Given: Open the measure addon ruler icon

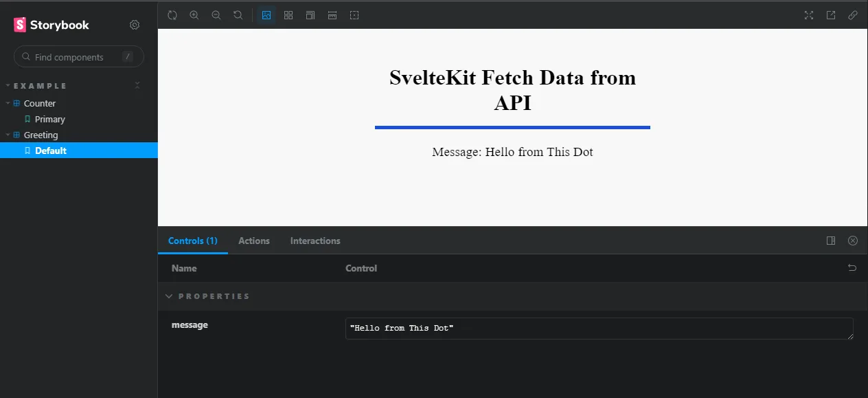Looking at the screenshot, I should [x=332, y=14].
